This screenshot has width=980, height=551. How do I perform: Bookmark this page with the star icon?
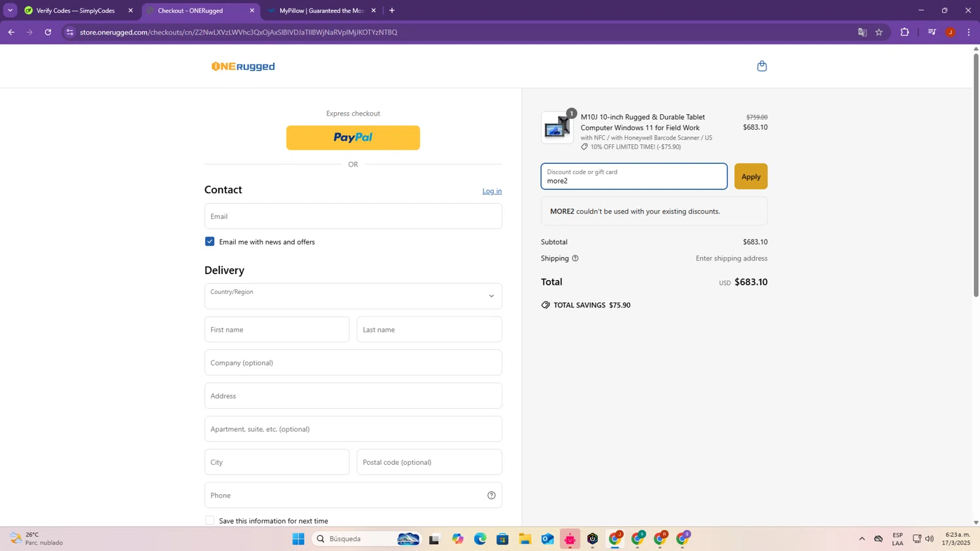[879, 32]
